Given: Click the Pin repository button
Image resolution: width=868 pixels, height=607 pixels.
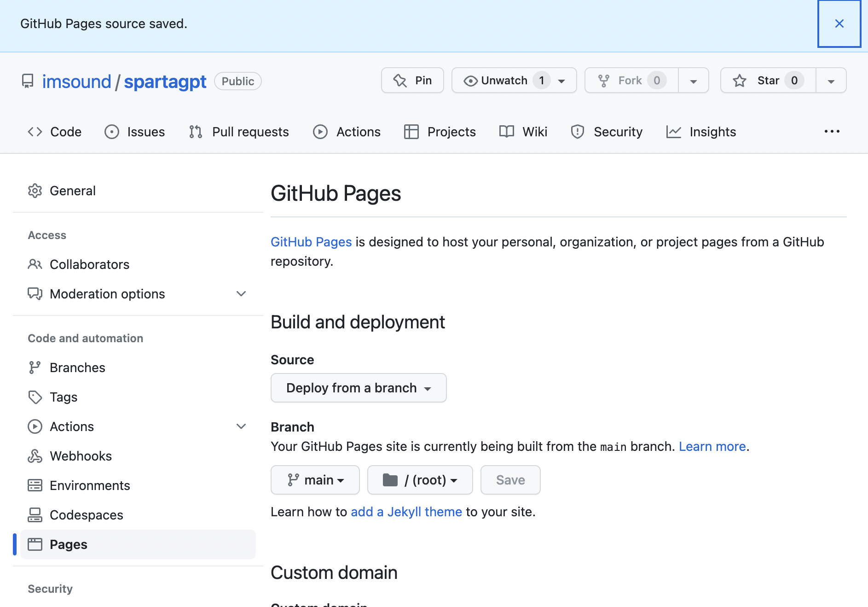Looking at the screenshot, I should point(412,81).
